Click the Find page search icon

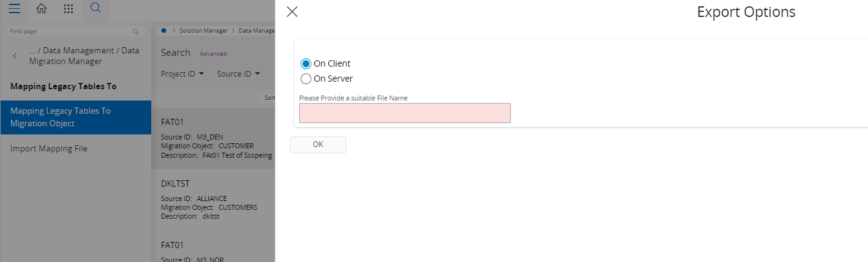(x=136, y=31)
